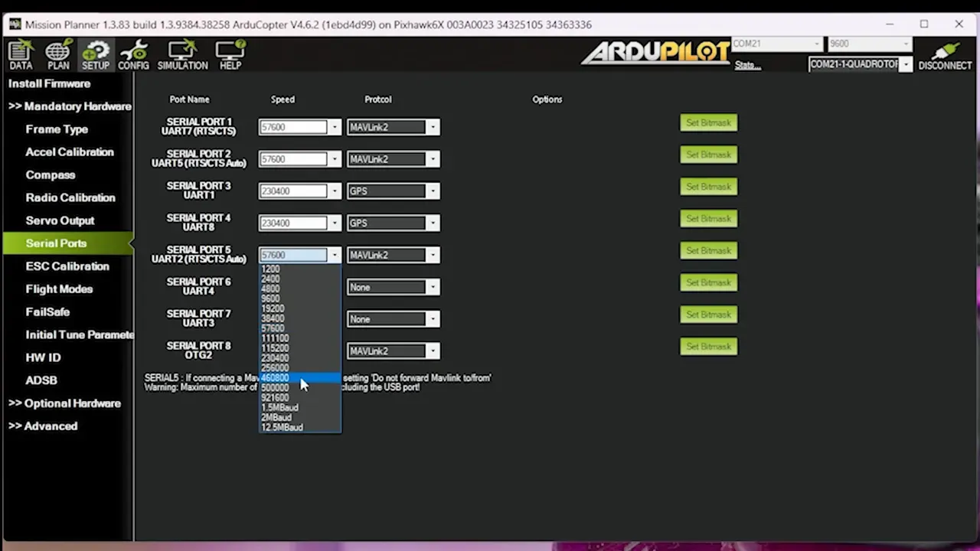Expand the Advanced section
Image resolution: width=980 pixels, height=551 pixels.
pos(43,426)
